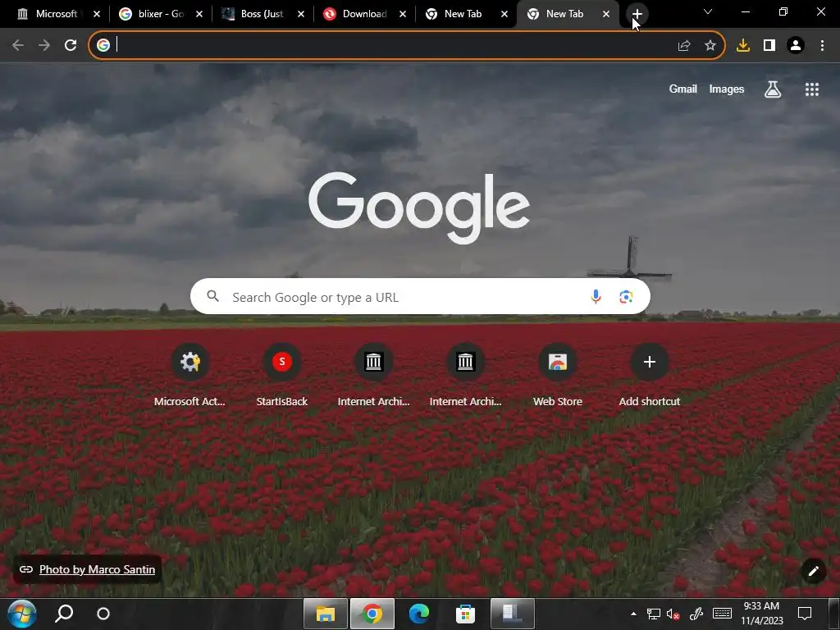Click Search Google or type a URL box
840x630 pixels.
point(420,296)
